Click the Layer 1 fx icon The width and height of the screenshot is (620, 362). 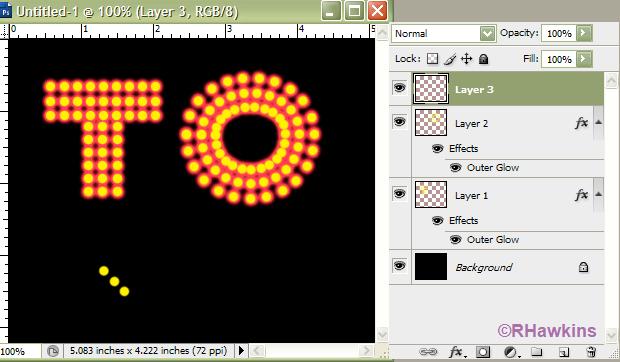pyautogui.click(x=581, y=195)
